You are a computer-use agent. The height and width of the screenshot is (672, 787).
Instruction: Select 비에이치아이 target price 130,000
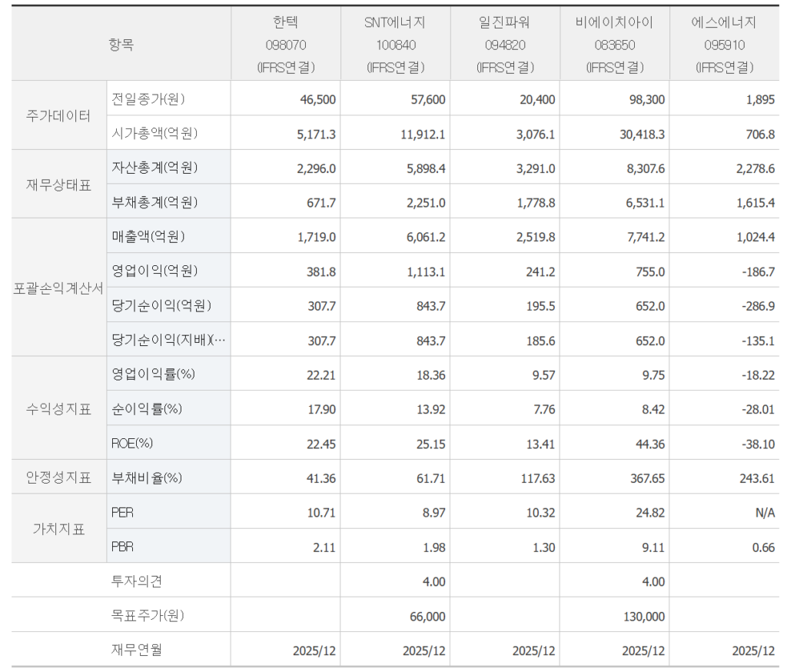(644, 616)
